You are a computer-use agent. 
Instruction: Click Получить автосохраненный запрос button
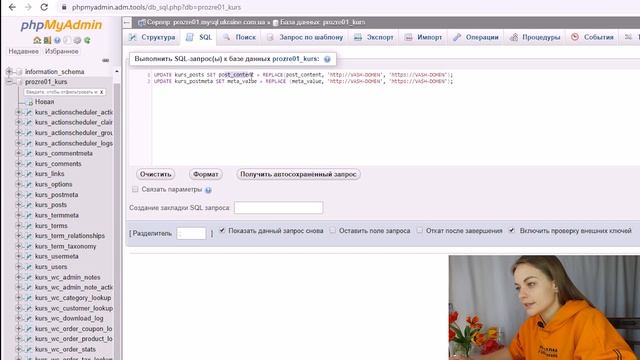pos(298,174)
